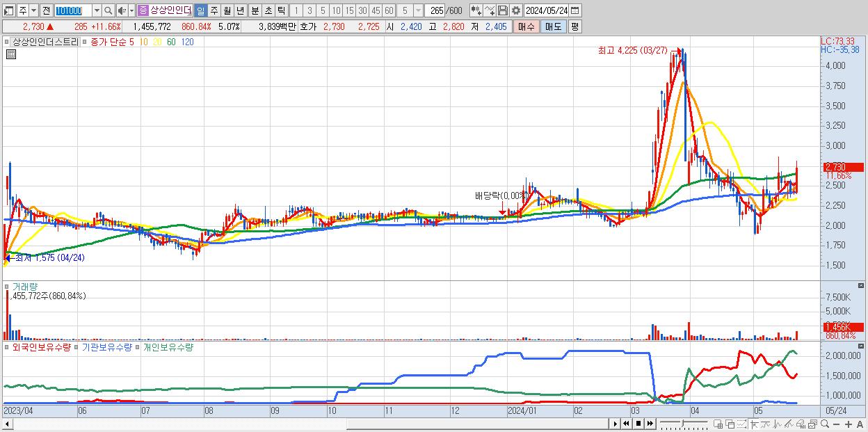Select the 30 interval button
This screenshot has height=432, width=868.
[x=362, y=10]
